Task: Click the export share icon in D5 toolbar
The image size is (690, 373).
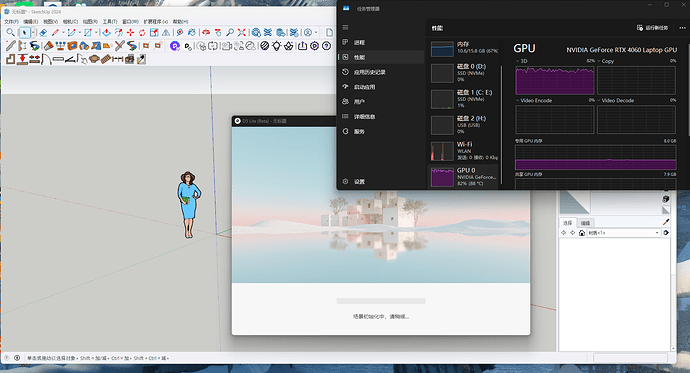Action: tap(302, 46)
